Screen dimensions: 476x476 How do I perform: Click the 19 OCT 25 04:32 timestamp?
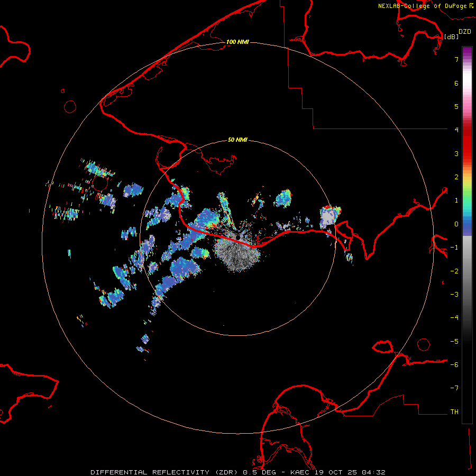pos(350,472)
